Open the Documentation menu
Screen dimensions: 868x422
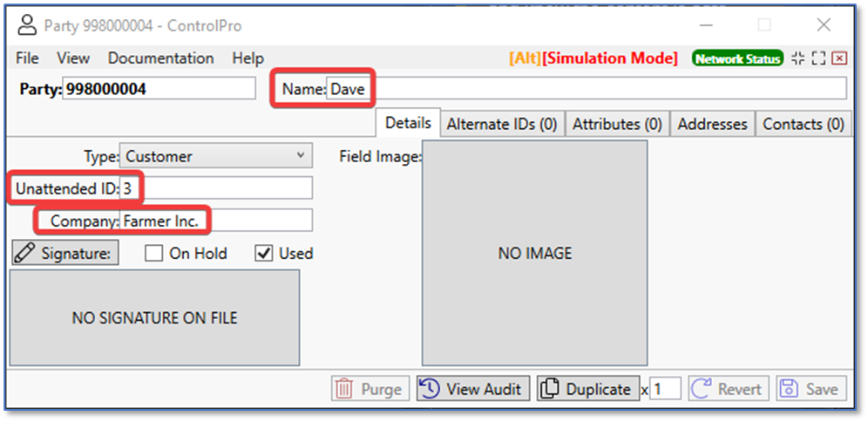160,58
